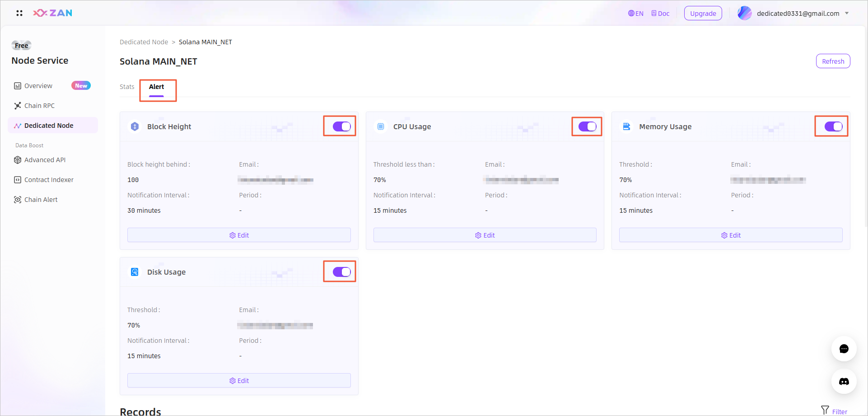Click the Refresh button

(833, 61)
